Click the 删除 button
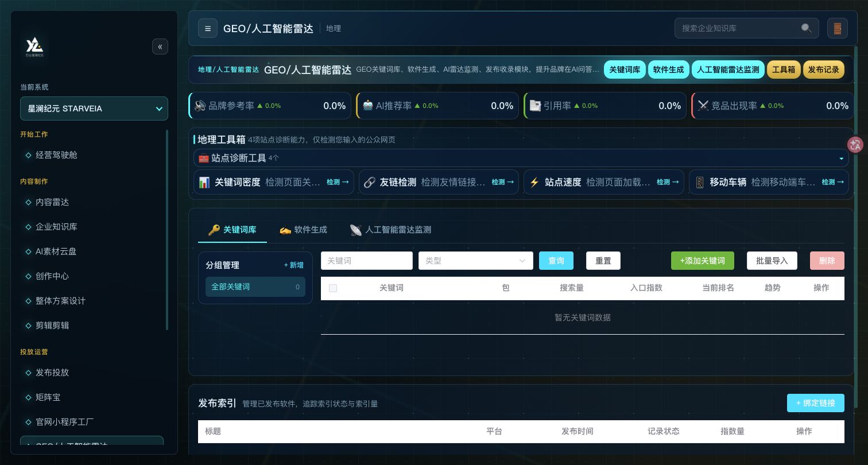 827,261
